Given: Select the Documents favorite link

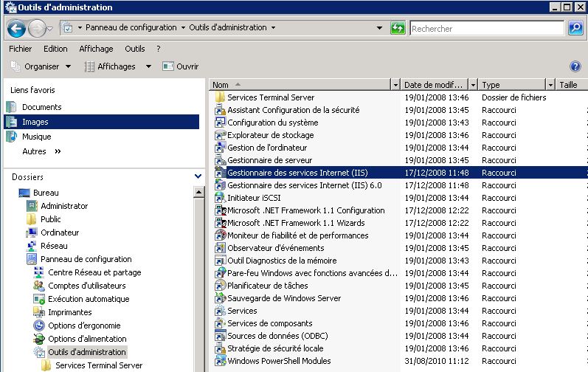Looking at the screenshot, I should pos(41,107).
